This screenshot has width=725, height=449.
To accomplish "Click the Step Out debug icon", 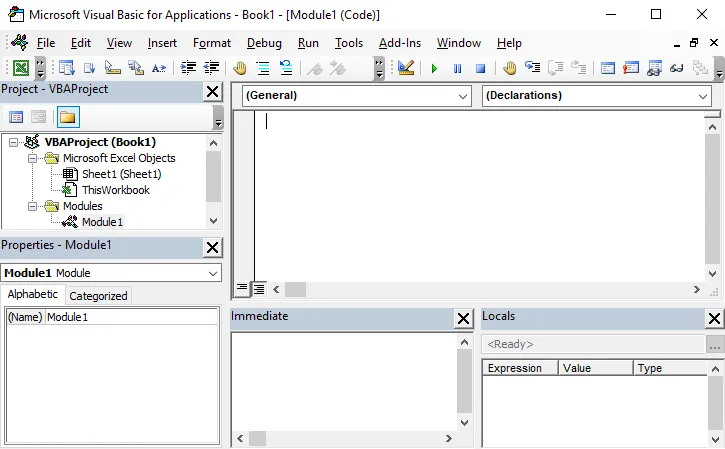I will pyautogui.click(x=578, y=68).
